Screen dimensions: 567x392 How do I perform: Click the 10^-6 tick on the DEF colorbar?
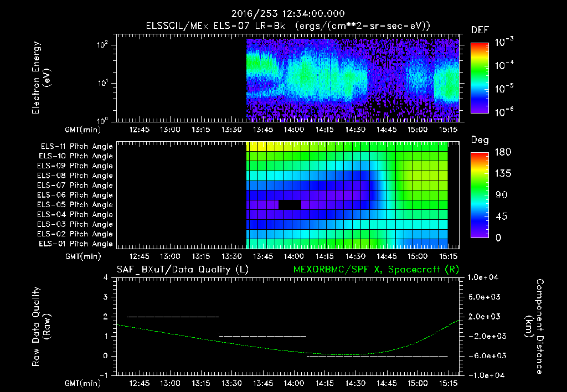(504, 112)
